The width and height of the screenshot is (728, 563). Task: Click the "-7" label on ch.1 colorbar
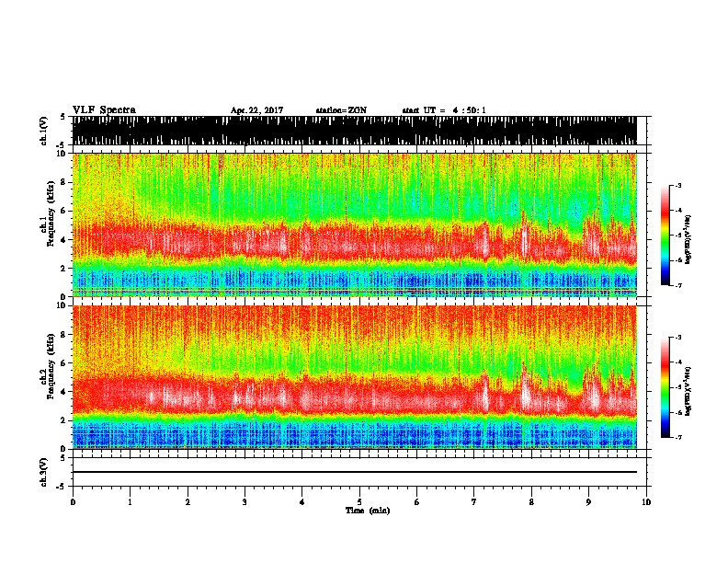(678, 285)
